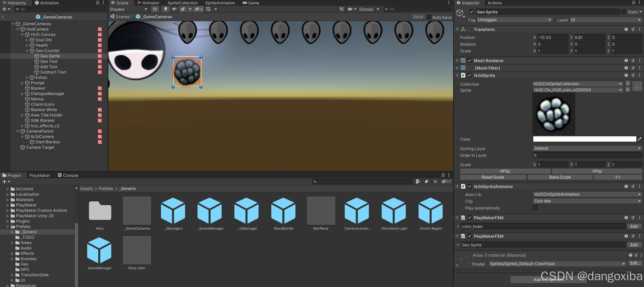
Task: Disable the tk2dSpriteAnimator component checkbox
Action: [470, 187]
